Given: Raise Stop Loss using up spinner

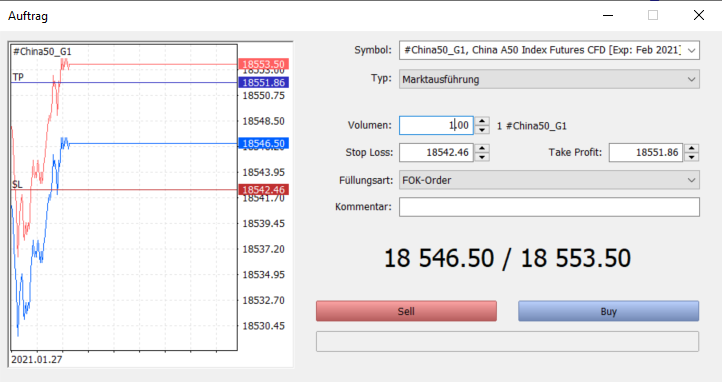Looking at the screenshot, I should pos(482,148).
